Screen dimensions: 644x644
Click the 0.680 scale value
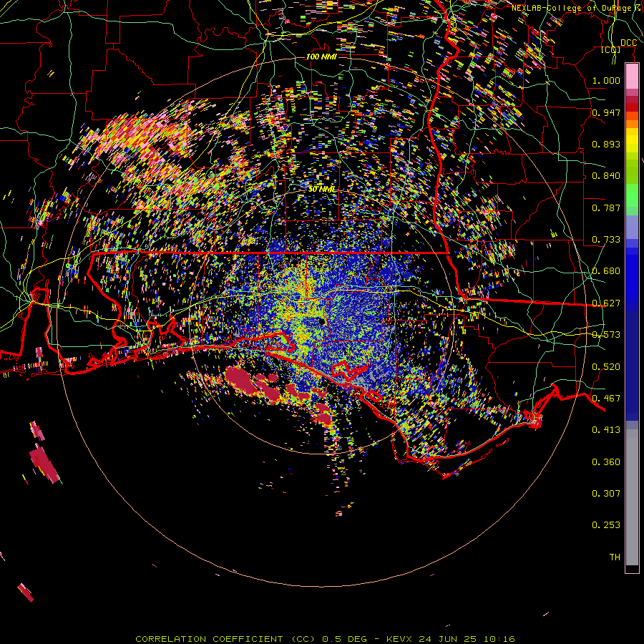[x=606, y=271]
